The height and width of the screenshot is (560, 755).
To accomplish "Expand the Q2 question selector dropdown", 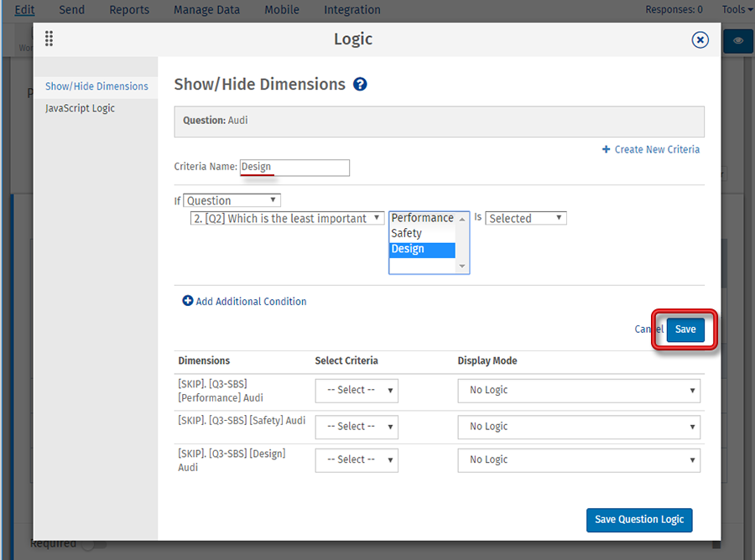I will 287,218.
